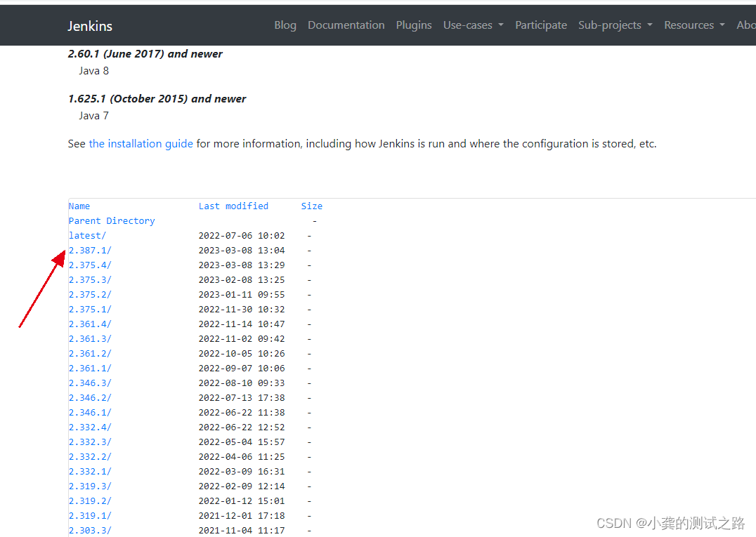Click the Java 7 text
Viewport: 756px width, 537px height.
pos(94,116)
